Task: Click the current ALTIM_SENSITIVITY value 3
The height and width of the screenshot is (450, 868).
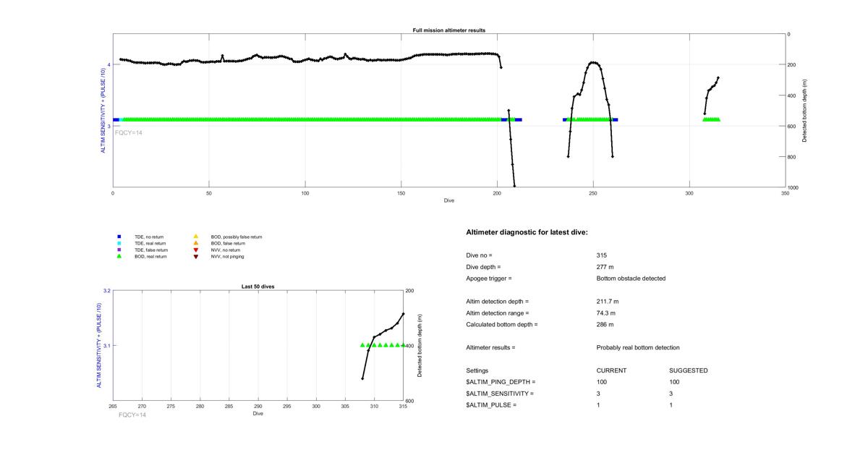Action: tap(598, 394)
